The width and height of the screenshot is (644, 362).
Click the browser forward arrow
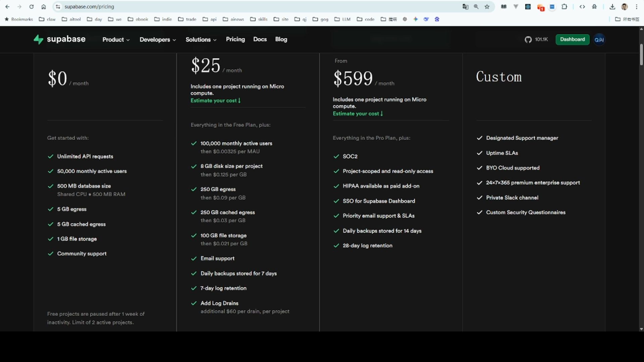[x=19, y=7]
